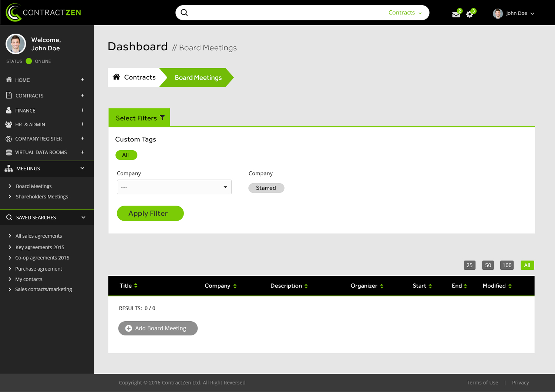Image resolution: width=555 pixels, height=392 pixels.
Task: Show 50 results per page
Action: 488,265
